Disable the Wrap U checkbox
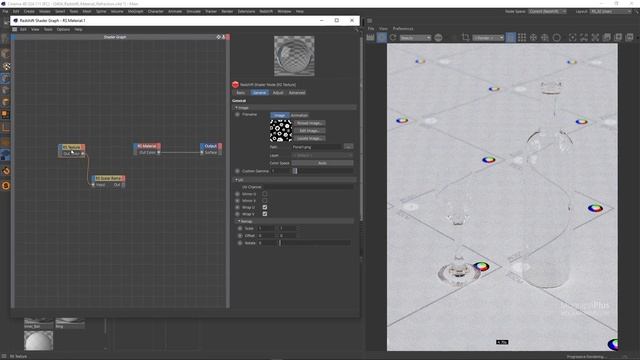 [x=265, y=207]
